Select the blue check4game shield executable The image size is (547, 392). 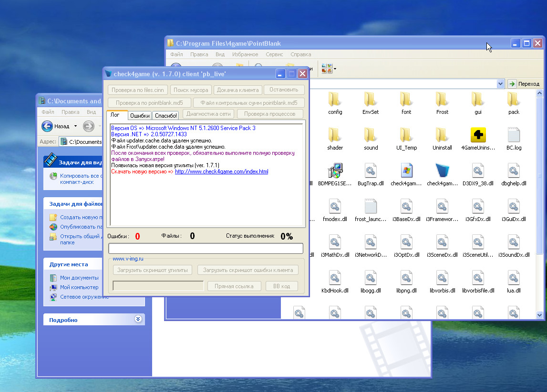tap(442, 171)
